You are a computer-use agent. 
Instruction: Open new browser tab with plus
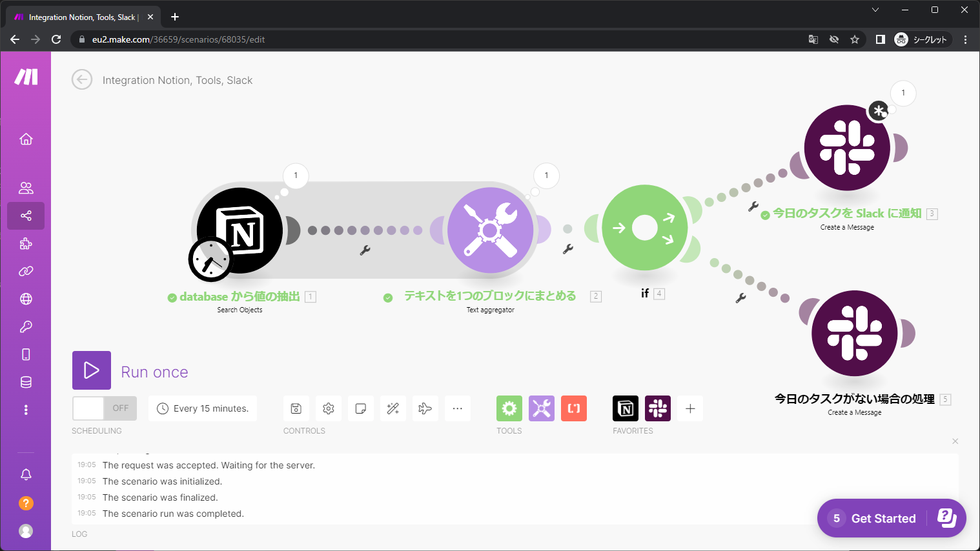point(175,17)
